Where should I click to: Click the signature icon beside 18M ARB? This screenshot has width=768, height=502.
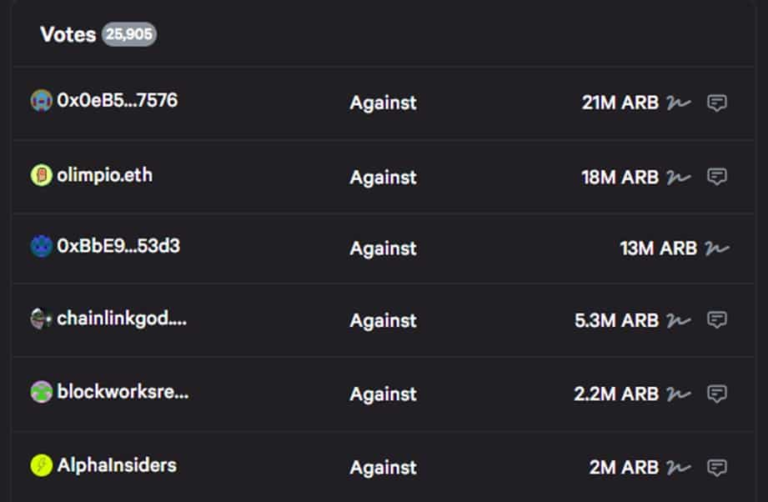pos(679,177)
